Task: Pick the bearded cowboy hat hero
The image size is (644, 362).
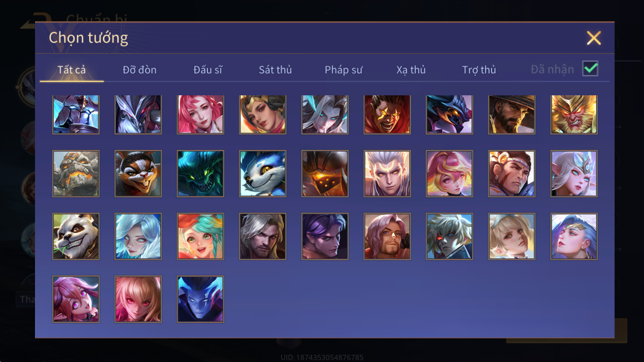Action: pyautogui.click(x=512, y=115)
